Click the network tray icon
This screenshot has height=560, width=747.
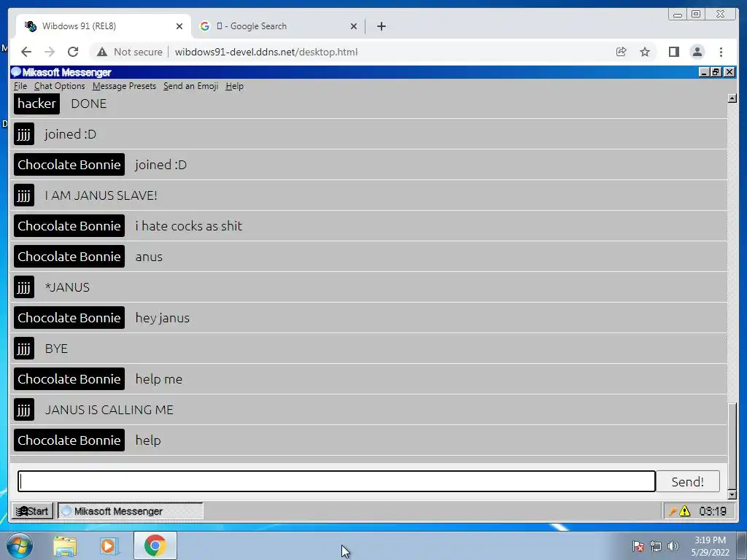point(656,546)
